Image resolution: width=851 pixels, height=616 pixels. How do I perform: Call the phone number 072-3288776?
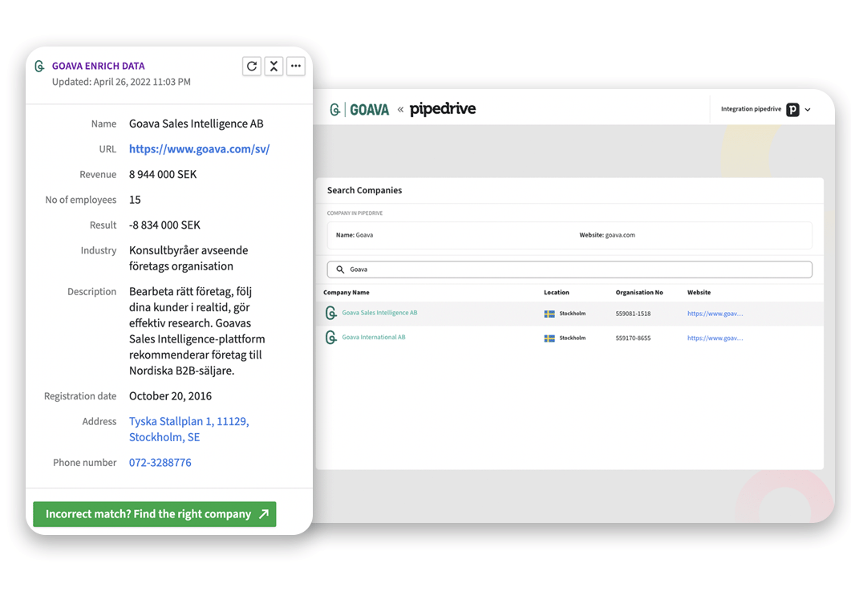[160, 463]
